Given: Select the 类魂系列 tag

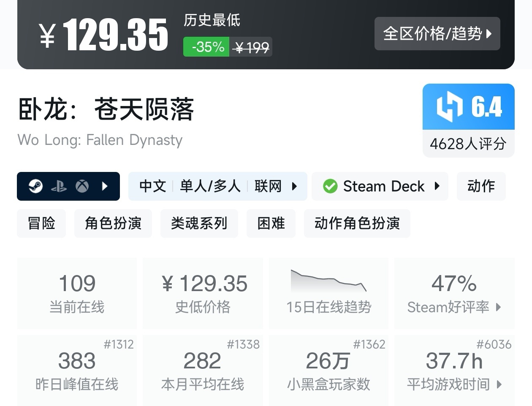Looking at the screenshot, I should [x=199, y=223].
